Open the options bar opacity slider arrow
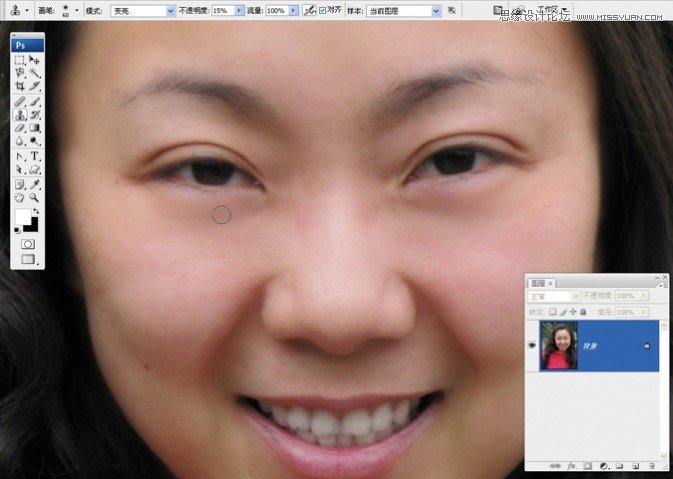The height and width of the screenshot is (479, 673). (x=239, y=11)
